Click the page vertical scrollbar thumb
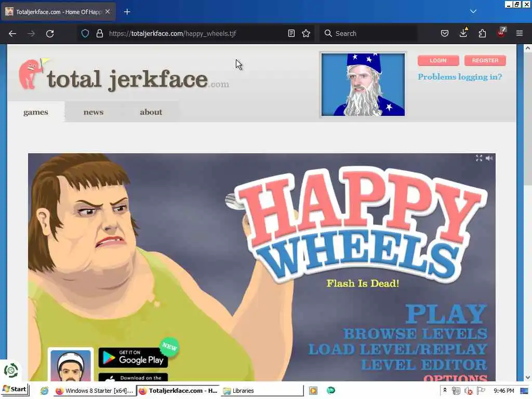 (528, 119)
